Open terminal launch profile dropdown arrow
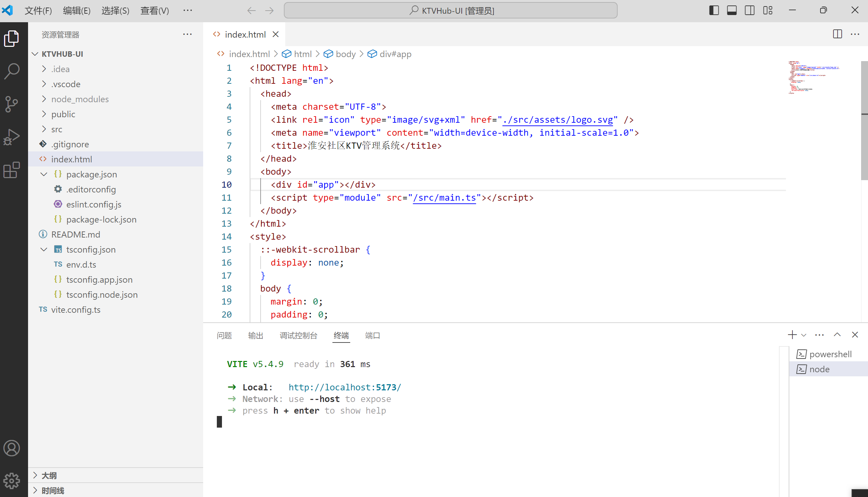868x497 pixels. point(804,335)
